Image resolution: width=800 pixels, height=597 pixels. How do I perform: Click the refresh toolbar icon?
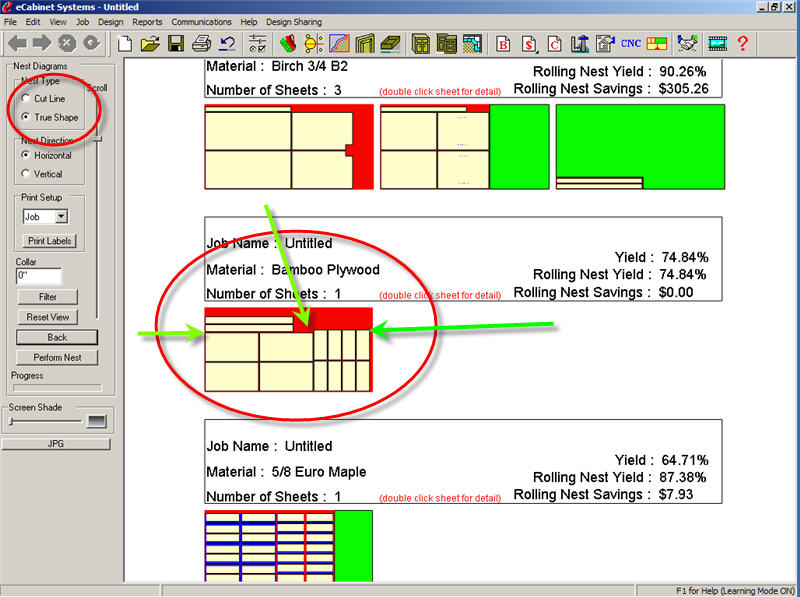tap(92, 43)
